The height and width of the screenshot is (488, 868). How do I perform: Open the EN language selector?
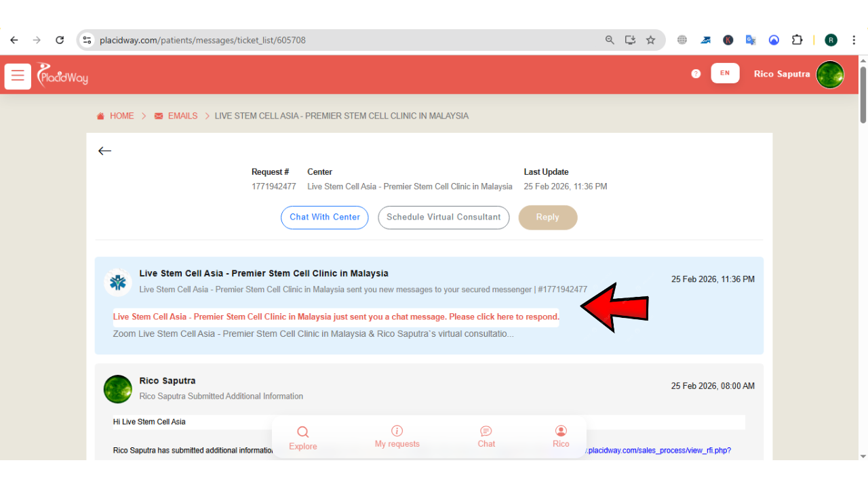point(725,73)
